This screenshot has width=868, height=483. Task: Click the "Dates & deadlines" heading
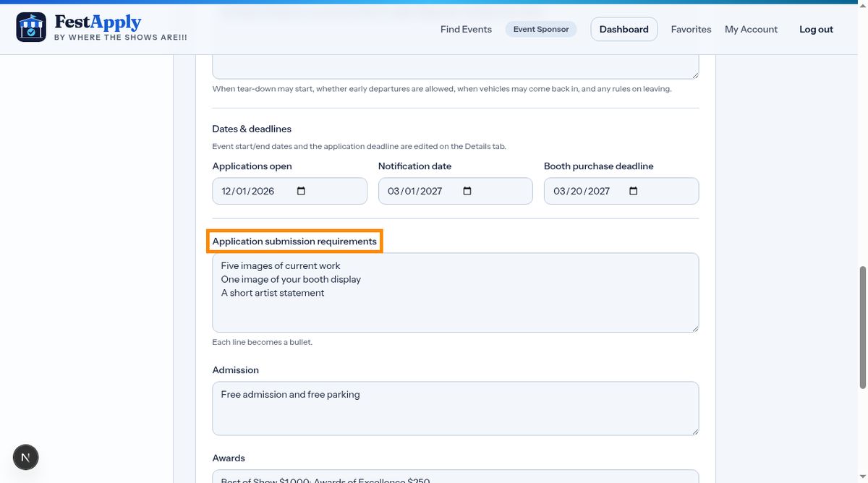click(252, 129)
